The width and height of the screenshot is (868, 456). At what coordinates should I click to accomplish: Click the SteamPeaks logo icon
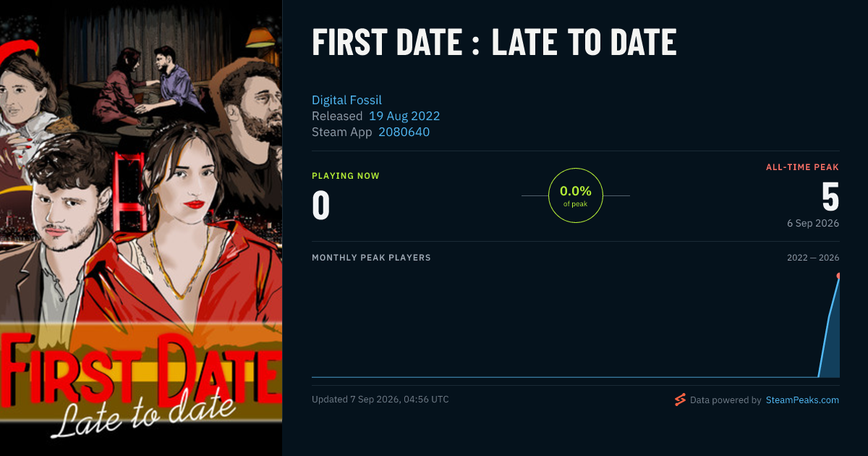click(x=680, y=400)
